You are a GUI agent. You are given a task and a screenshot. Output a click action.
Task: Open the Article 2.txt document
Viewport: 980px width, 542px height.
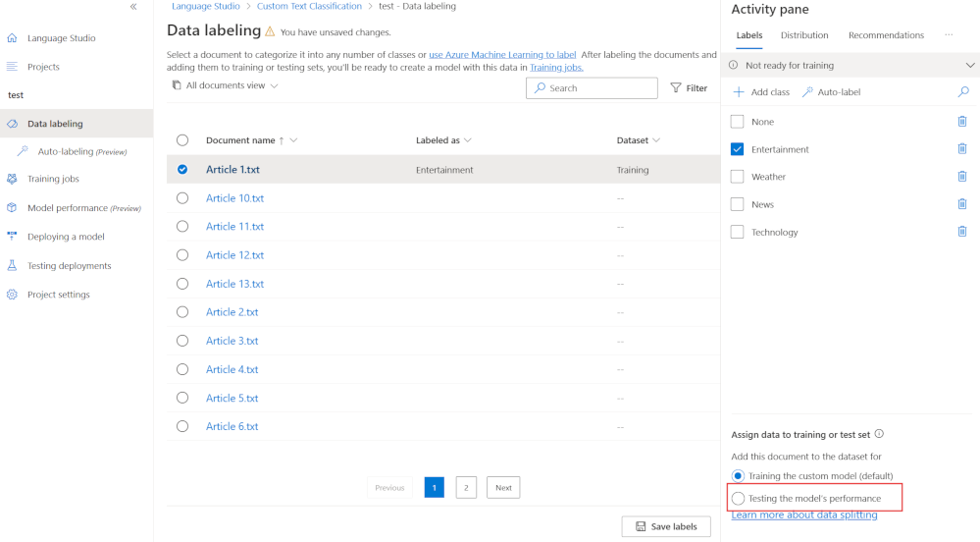(x=232, y=311)
